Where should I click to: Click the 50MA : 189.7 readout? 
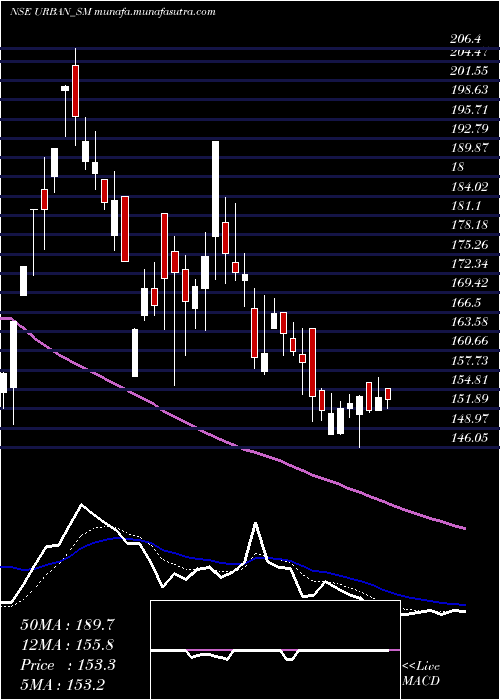65,625
